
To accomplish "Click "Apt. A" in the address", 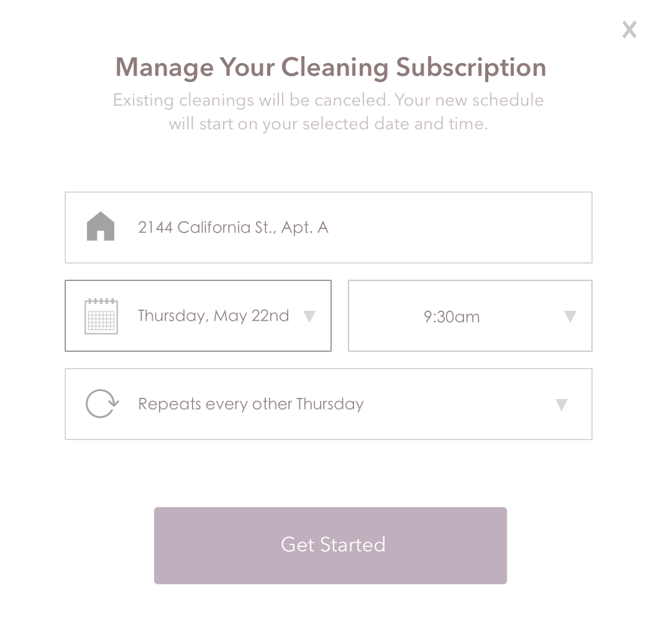I will pos(304,228).
